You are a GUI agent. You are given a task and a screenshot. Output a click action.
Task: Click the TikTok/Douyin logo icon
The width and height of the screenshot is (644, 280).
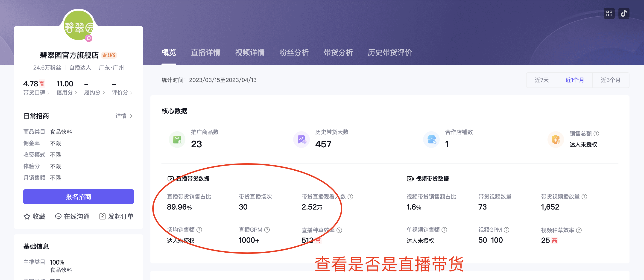tap(624, 13)
